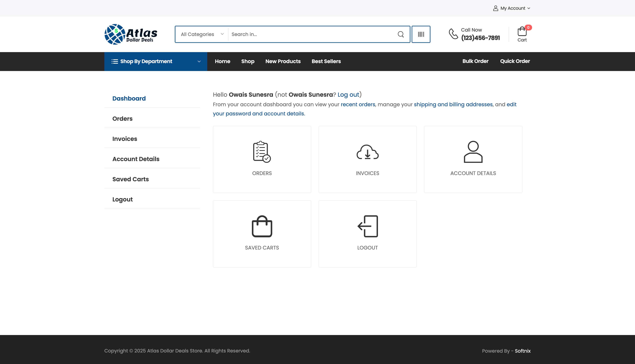Click the Log out link in greeting
The height and width of the screenshot is (364, 635).
tap(348, 95)
